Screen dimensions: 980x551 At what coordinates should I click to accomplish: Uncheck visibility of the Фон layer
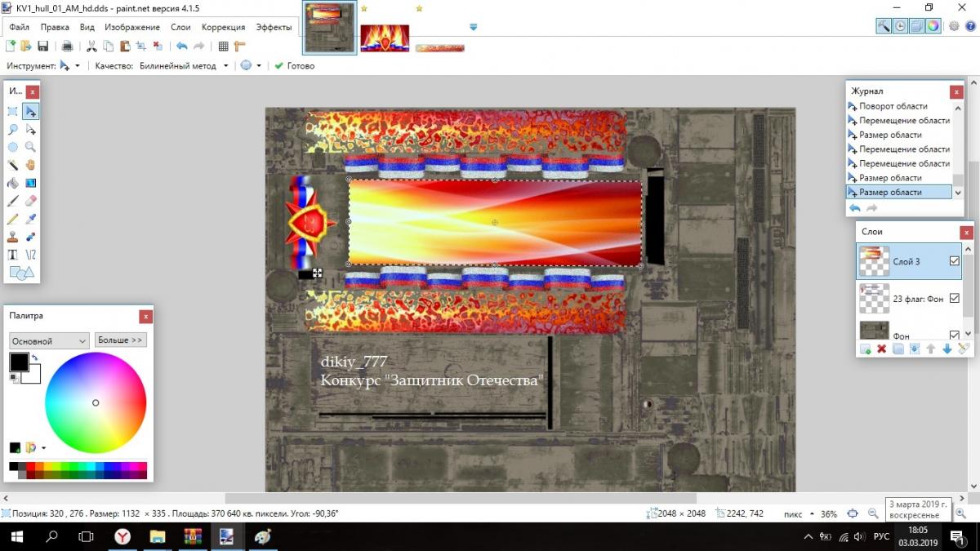tap(955, 335)
